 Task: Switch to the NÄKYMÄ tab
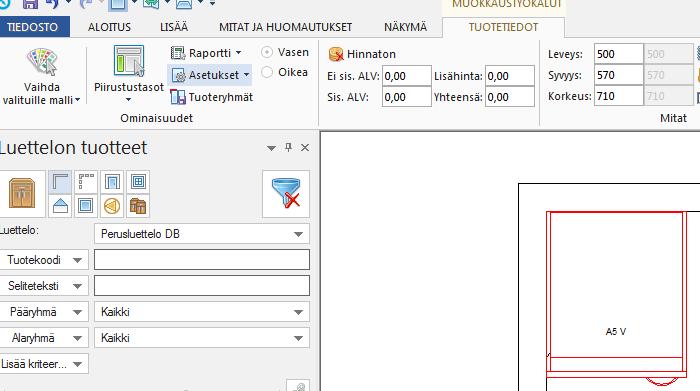click(405, 27)
